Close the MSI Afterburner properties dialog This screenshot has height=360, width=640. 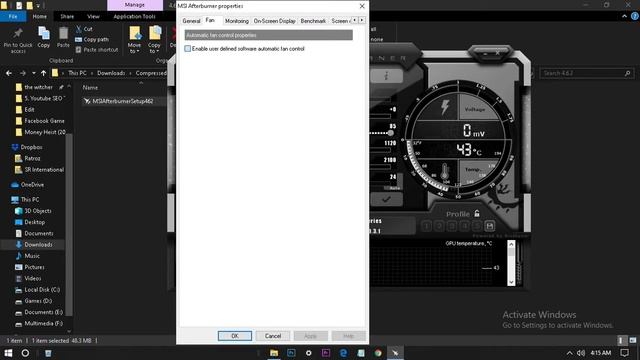[x=362, y=6]
